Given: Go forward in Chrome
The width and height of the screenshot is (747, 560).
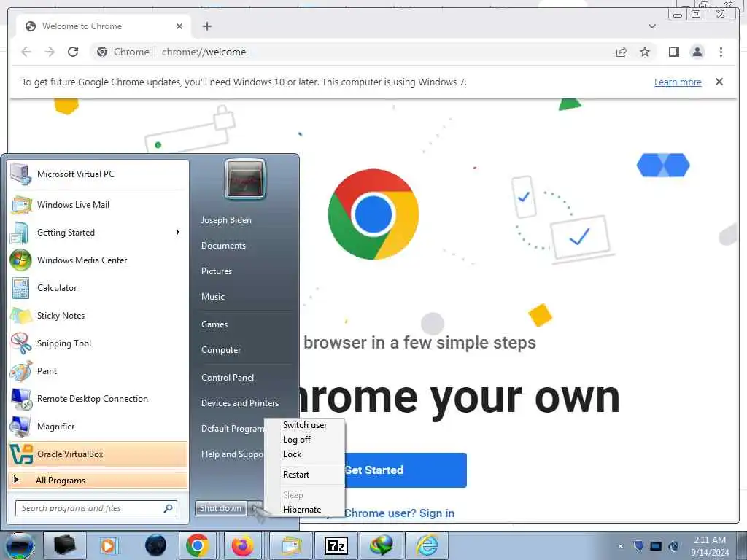Looking at the screenshot, I should [50, 52].
